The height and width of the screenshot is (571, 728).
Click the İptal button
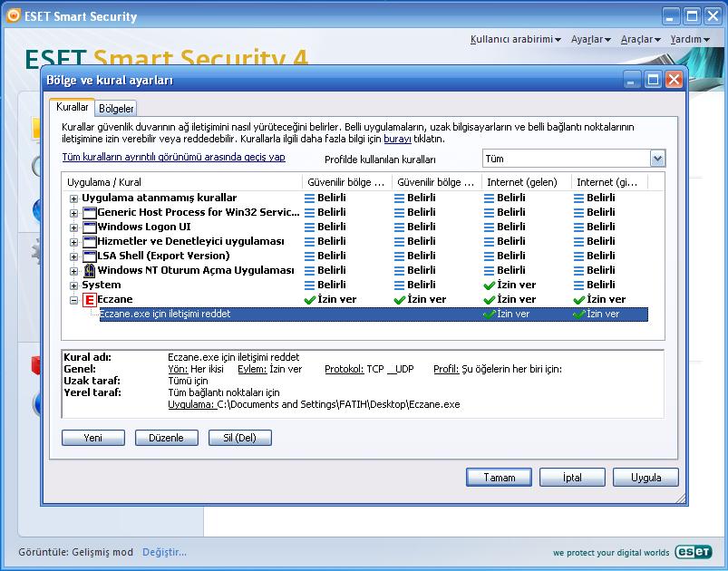[x=572, y=478]
